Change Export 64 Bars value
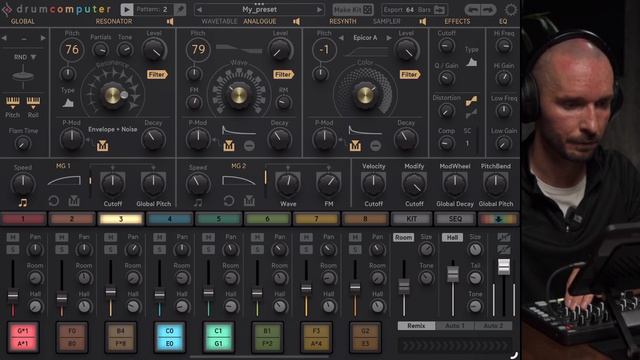Screen dimensions: 640x360 (x=410, y=9)
